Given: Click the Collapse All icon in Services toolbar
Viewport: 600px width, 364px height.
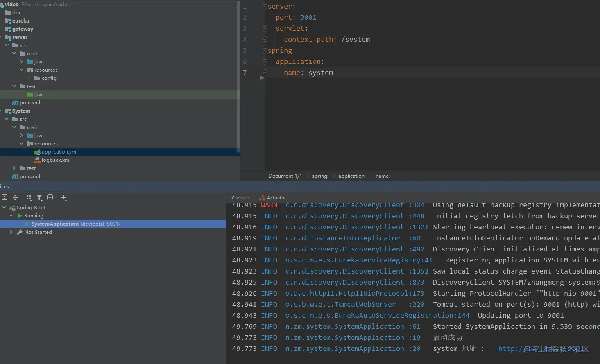Looking at the screenshot, I should 15,197.
